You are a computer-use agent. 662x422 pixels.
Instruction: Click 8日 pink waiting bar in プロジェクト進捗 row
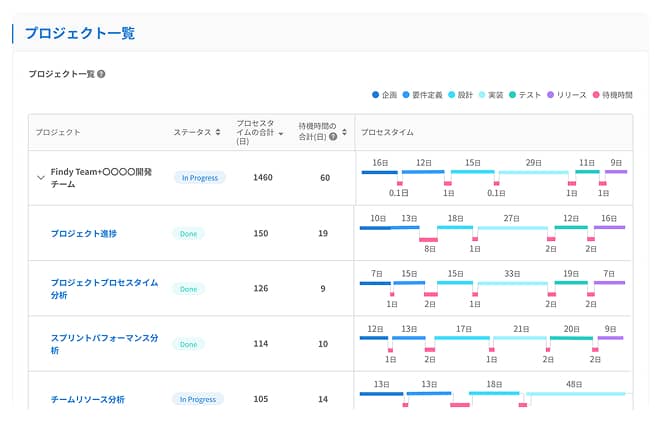click(x=429, y=240)
